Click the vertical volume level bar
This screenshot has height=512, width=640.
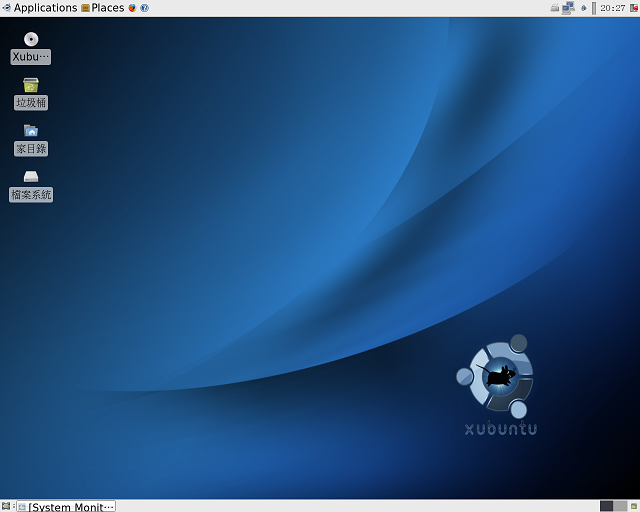[x=594, y=8]
